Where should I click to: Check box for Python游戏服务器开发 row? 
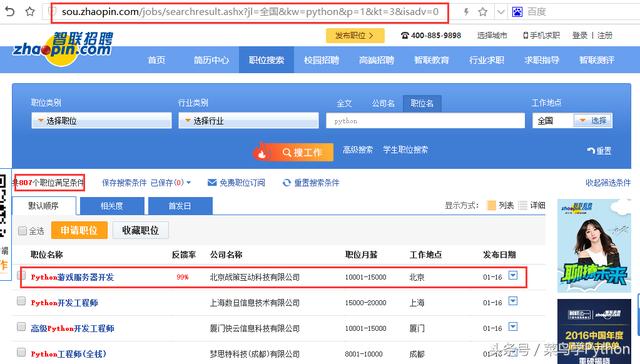pyautogui.click(x=21, y=275)
